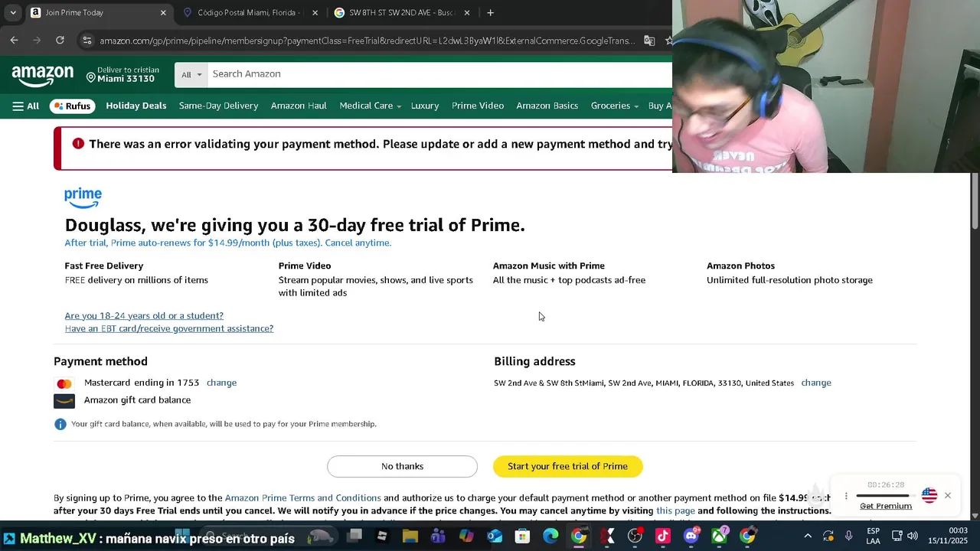980x551 pixels.
Task: Open Microsoft Teams from taskbar
Action: pyautogui.click(x=438, y=536)
